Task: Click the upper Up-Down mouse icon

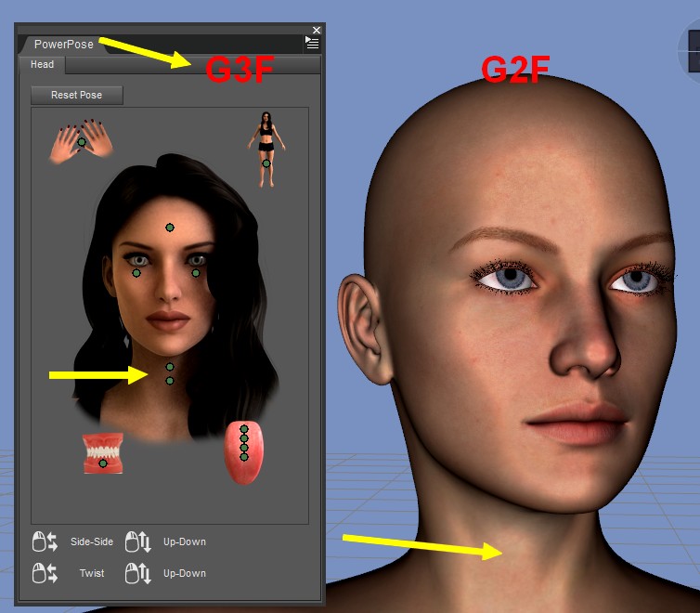Action: (138, 541)
